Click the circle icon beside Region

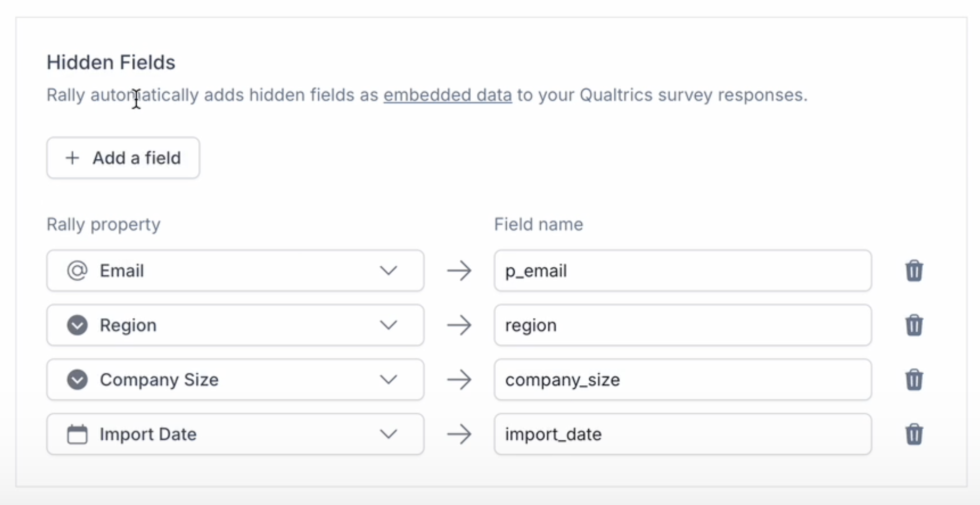click(77, 325)
